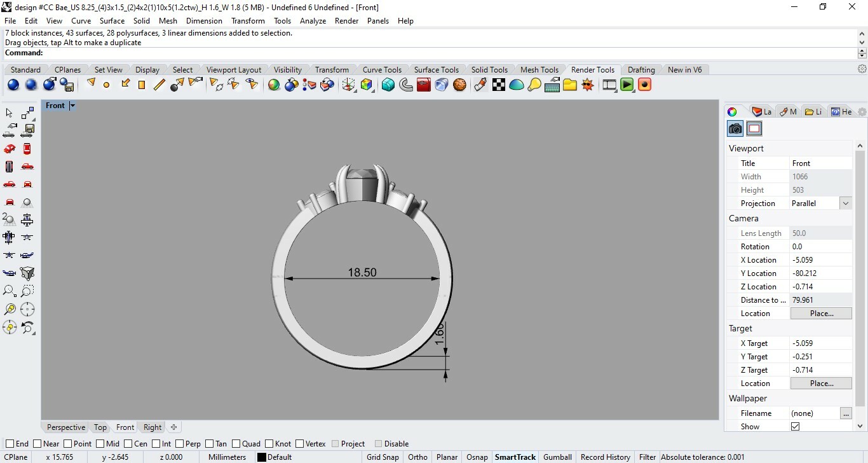Click the zoom window magnifier icon
Image resolution: width=868 pixels, height=463 pixels.
27,291
